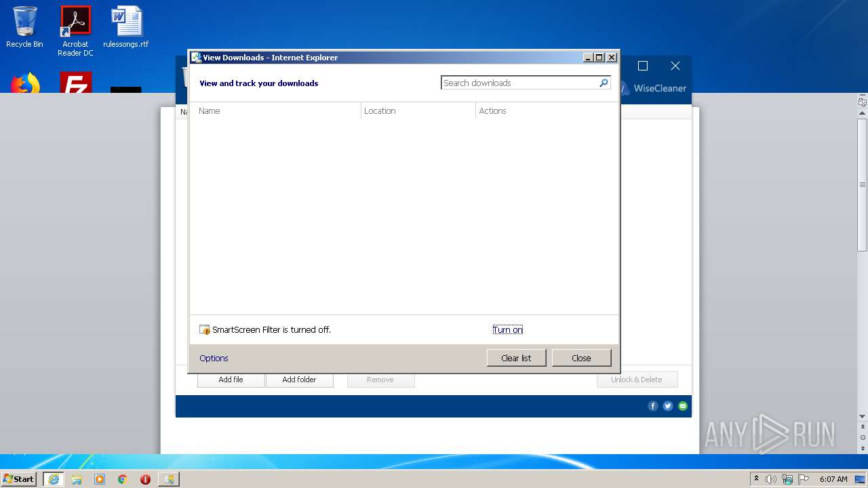Screen dimensions: 868x488
Task: Click the Clear list button
Action: pos(516,358)
